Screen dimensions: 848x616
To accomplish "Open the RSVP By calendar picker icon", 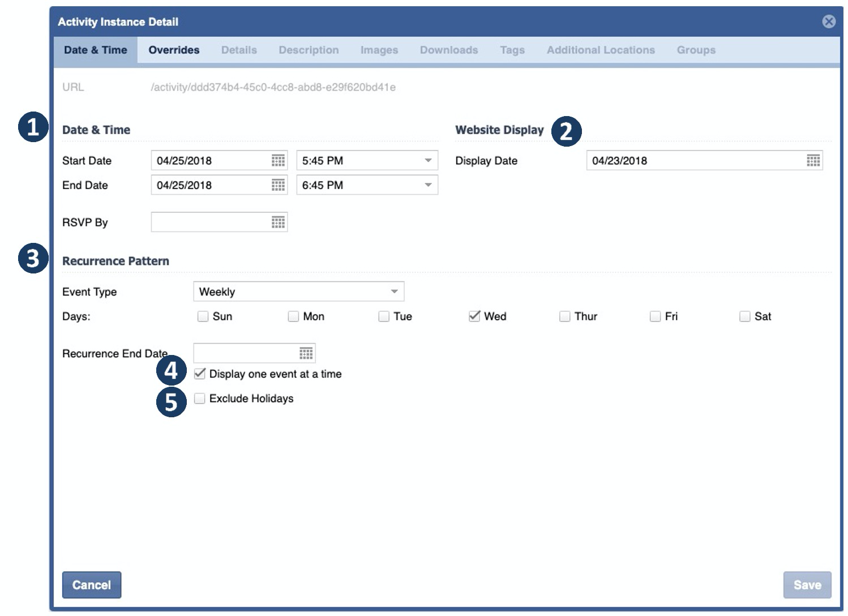I will point(278,223).
